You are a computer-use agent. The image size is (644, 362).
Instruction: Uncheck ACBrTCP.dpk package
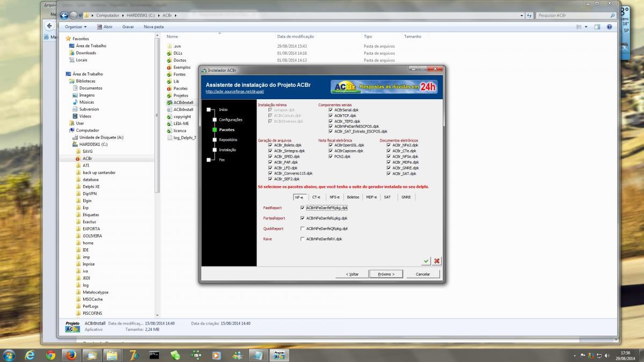[331, 115]
